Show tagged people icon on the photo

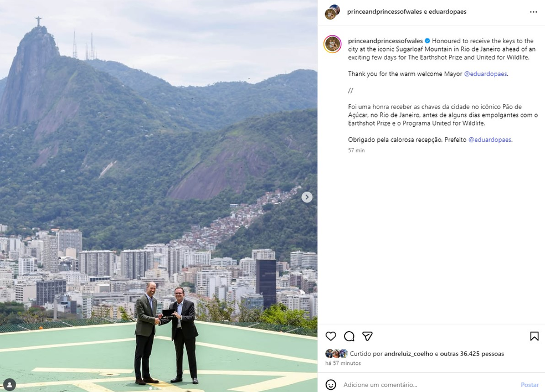tap(10, 385)
